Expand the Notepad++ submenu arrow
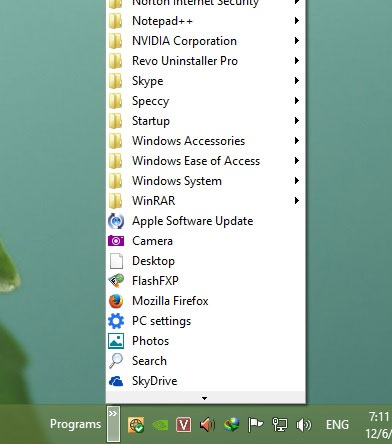 [296, 21]
